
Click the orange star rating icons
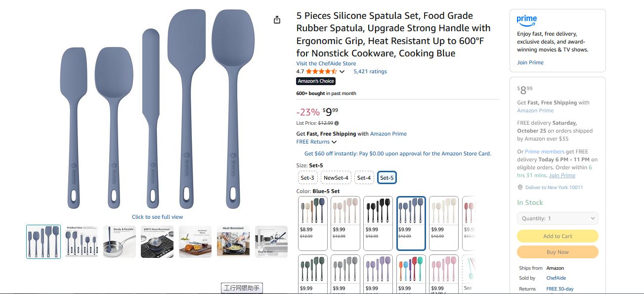321,72
